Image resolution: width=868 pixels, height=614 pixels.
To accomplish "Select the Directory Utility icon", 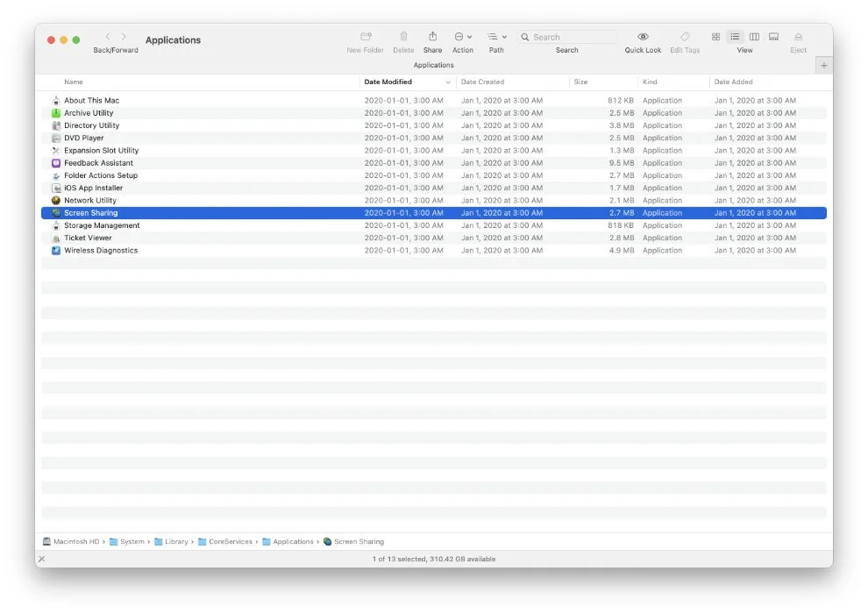I will tap(56, 125).
